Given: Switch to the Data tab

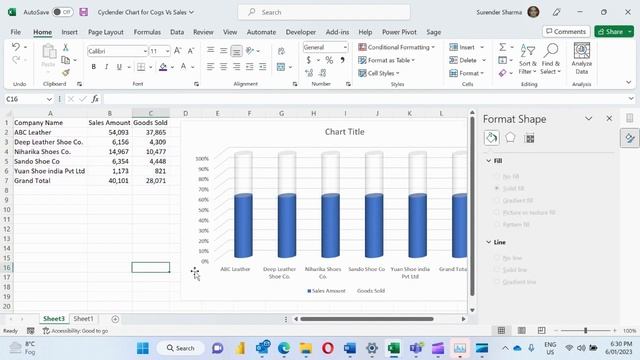Looking at the screenshot, I should tap(177, 32).
